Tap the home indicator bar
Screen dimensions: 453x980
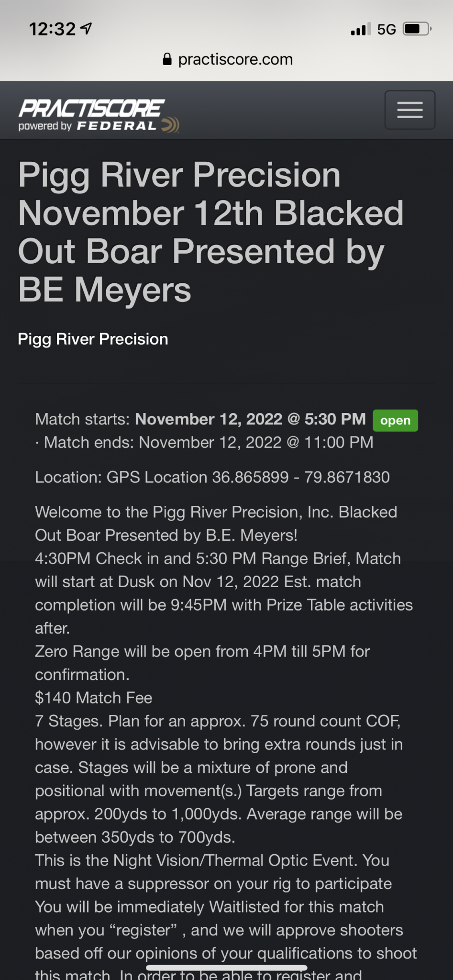[x=226, y=968]
